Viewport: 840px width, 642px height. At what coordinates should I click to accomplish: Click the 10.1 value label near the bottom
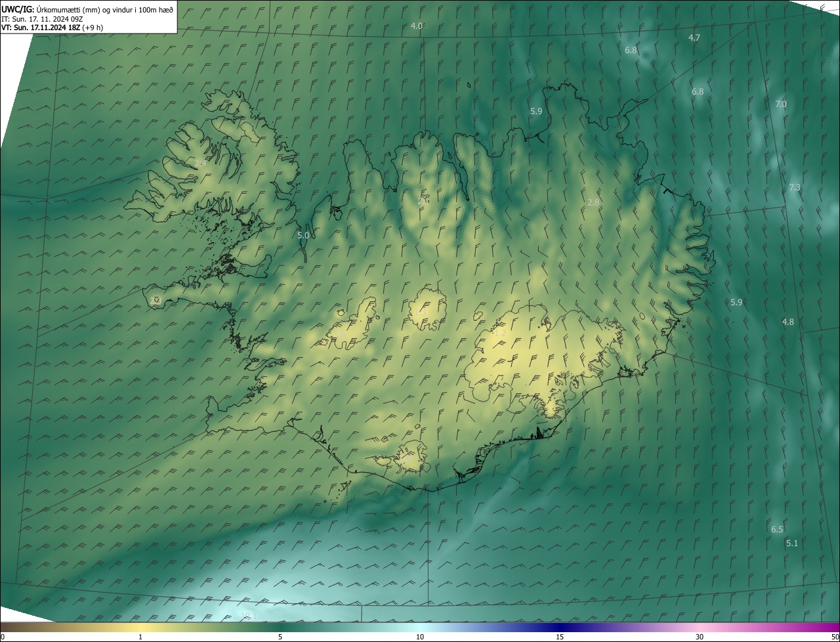pyautogui.click(x=248, y=616)
